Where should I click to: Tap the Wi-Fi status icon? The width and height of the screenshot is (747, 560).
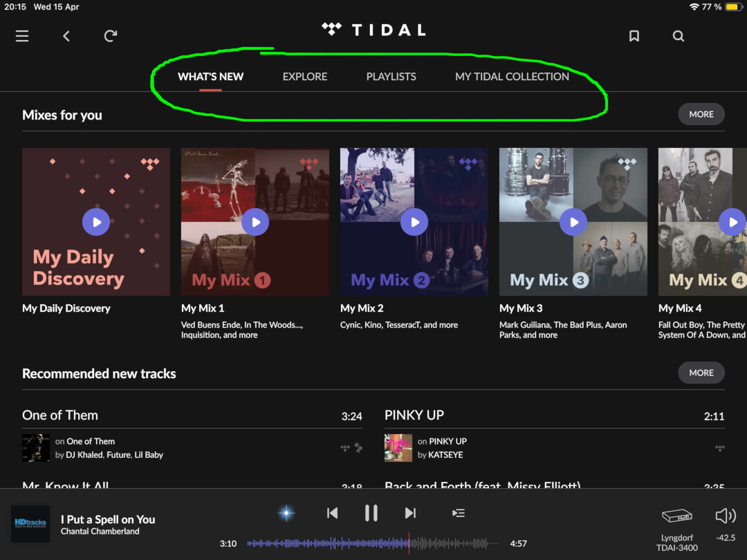point(694,7)
